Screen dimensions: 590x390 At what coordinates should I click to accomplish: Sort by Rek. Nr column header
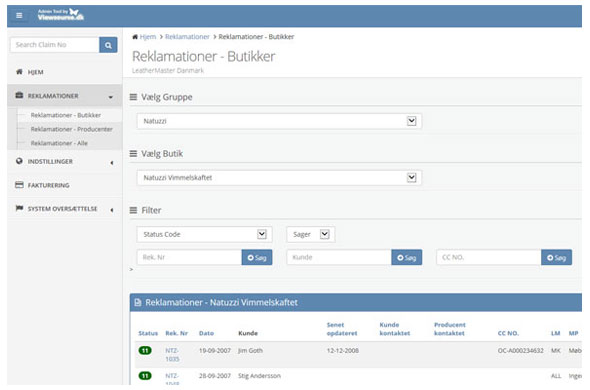[176, 333]
